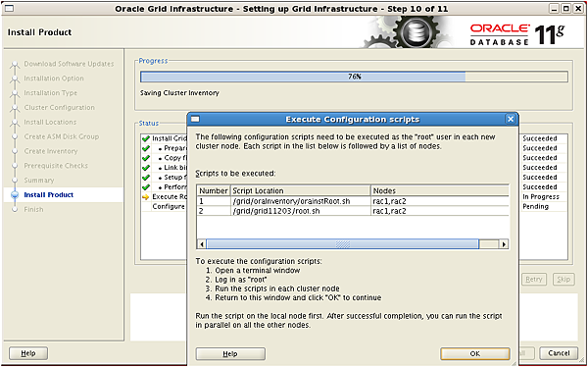This screenshot has width=588, height=367.
Task: Click the Skip button
Action: (563, 279)
